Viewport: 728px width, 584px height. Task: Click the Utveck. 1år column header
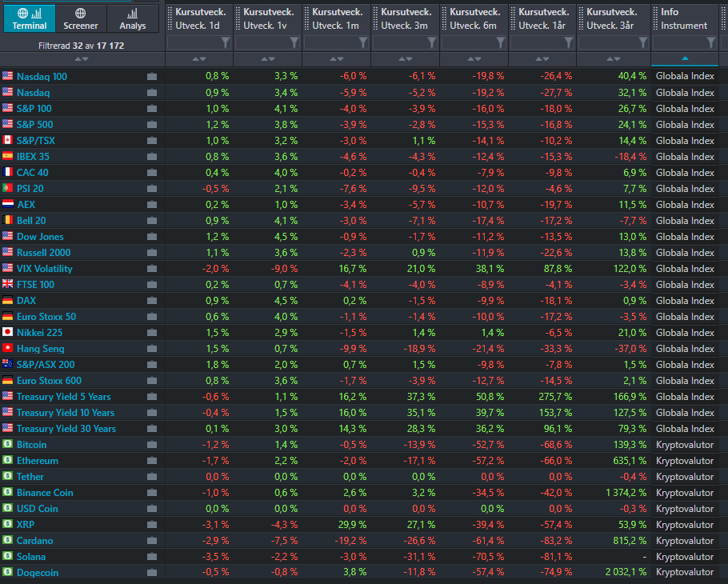pos(542,18)
